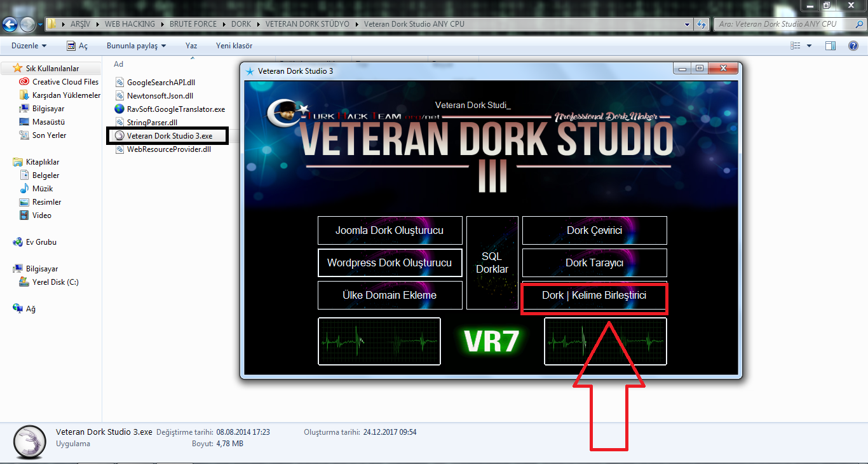868x464 pixels.
Task: Navigate to BRUTE FORCE breadcrumb
Action: pos(193,24)
